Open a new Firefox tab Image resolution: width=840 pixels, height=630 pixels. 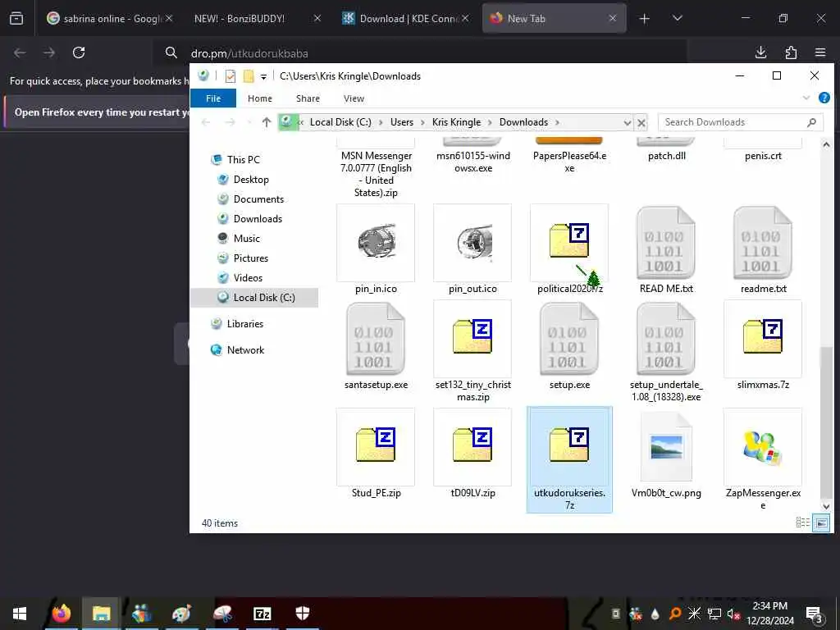(645, 19)
